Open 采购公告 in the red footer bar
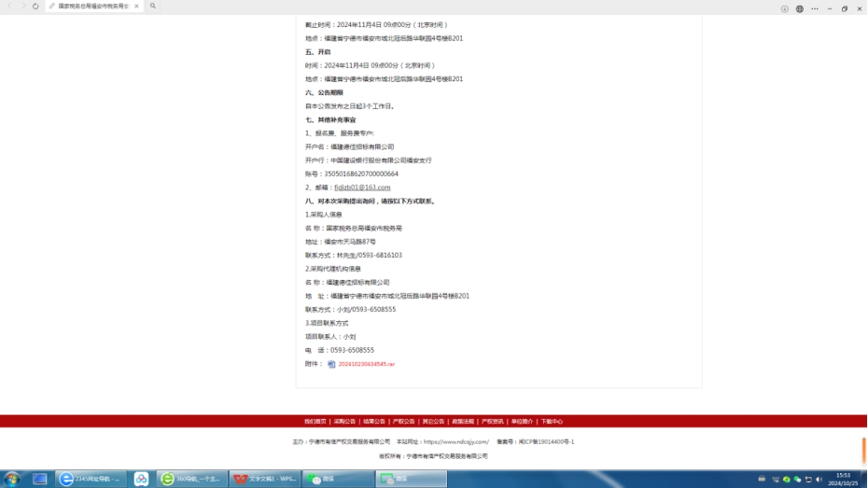 pyautogui.click(x=344, y=421)
